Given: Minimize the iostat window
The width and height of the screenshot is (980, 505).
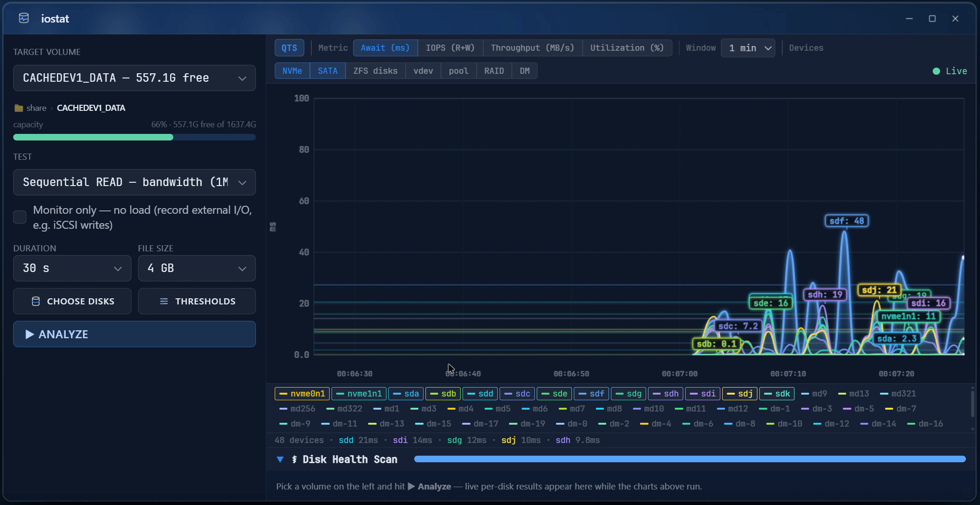Looking at the screenshot, I should pos(909,18).
